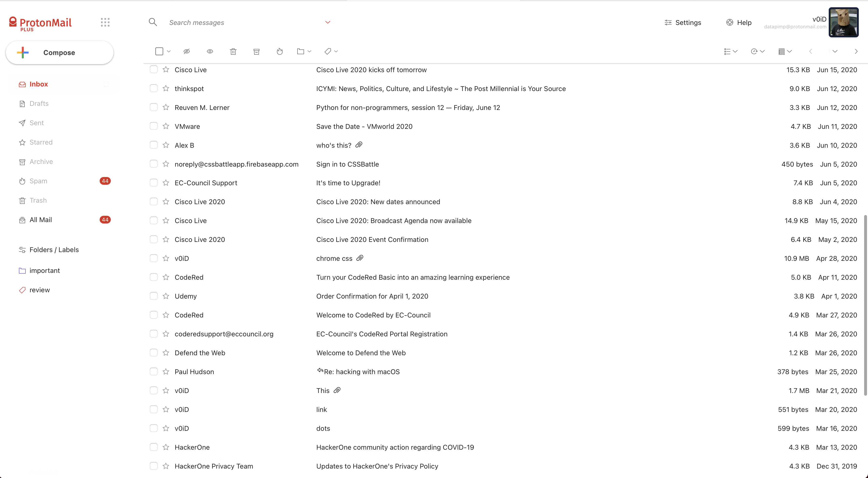Mark as unread with crossed-eye icon

point(187,52)
